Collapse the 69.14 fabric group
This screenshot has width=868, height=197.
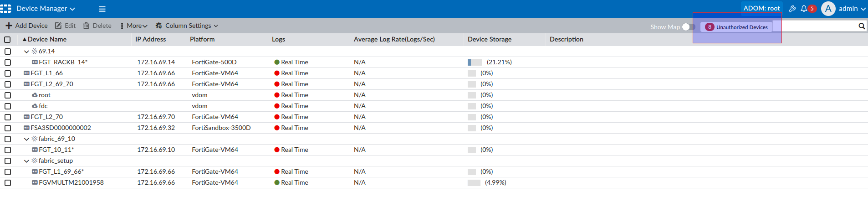pyautogui.click(x=26, y=52)
